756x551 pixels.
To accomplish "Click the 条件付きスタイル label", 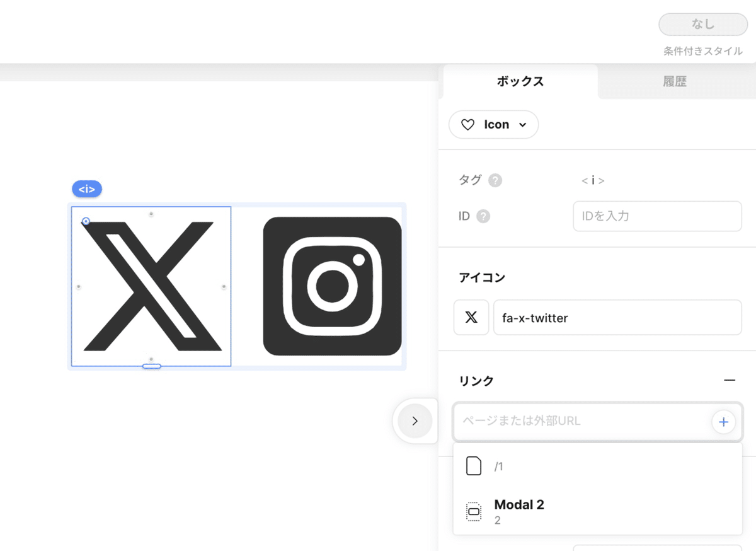I will pyautogui.click(x=703, y=51).
